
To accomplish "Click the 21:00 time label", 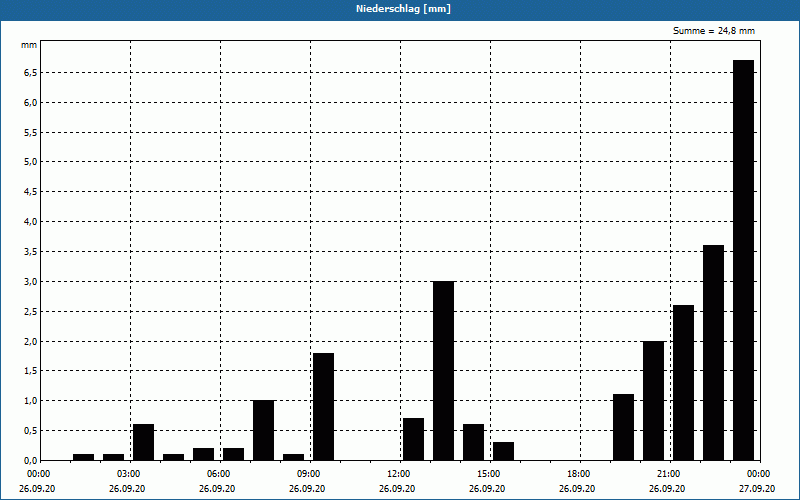I will tap(668, 474).
